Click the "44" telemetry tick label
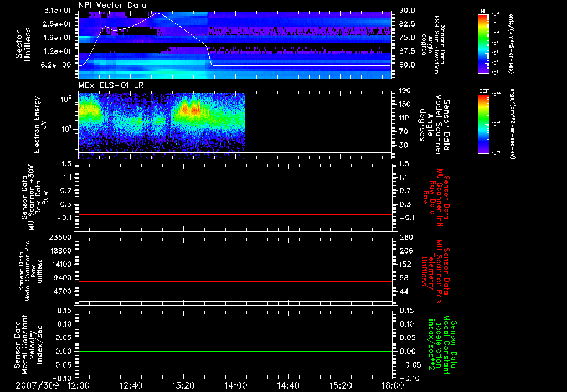The image size is (567, 392). (x=404, y=291)
